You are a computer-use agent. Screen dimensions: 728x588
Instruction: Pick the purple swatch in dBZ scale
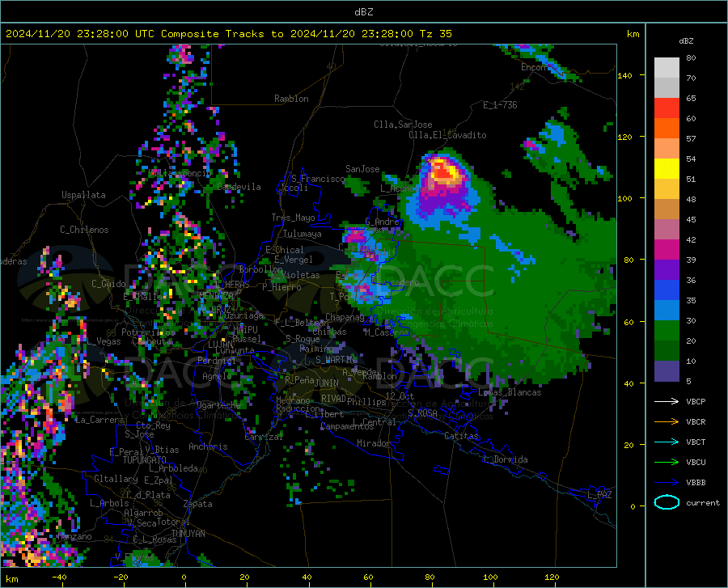tap(667, 270)
